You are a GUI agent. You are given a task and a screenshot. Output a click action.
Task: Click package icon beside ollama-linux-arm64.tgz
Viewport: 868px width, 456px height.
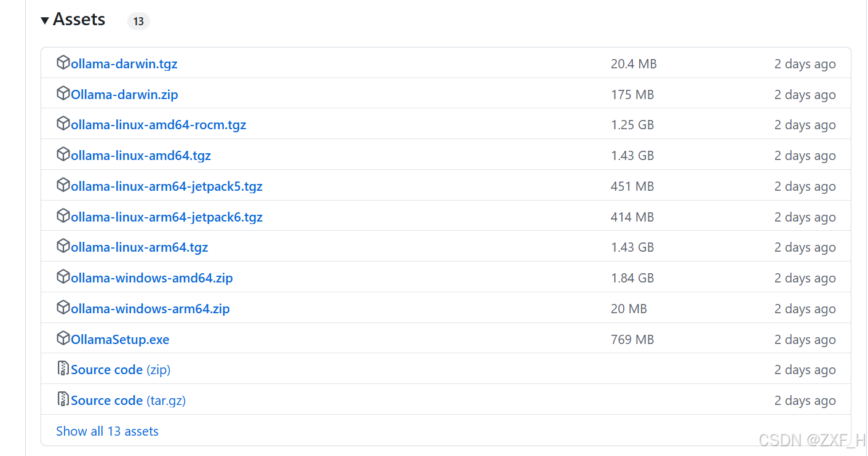63,246
